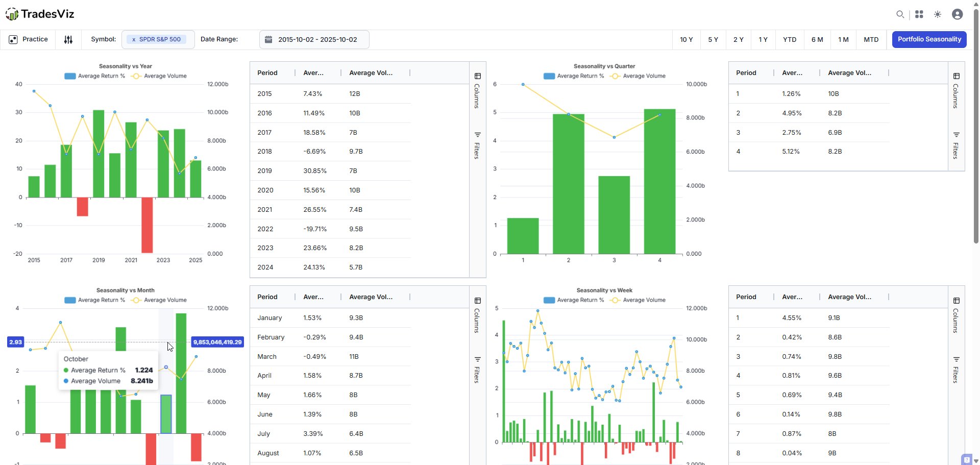Select the 1 Y range
This screenshot has width=980, height=465.
pyautogui.click(x=763, y=39)
